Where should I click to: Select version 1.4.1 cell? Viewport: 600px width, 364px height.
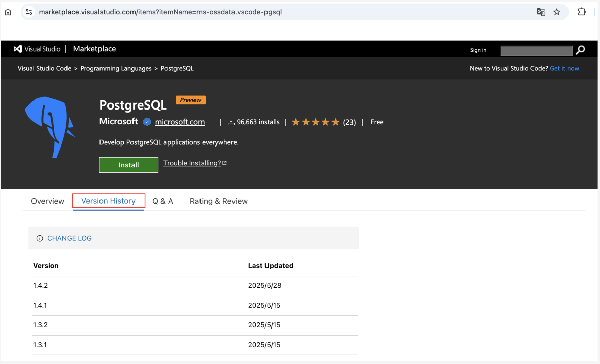40,306
